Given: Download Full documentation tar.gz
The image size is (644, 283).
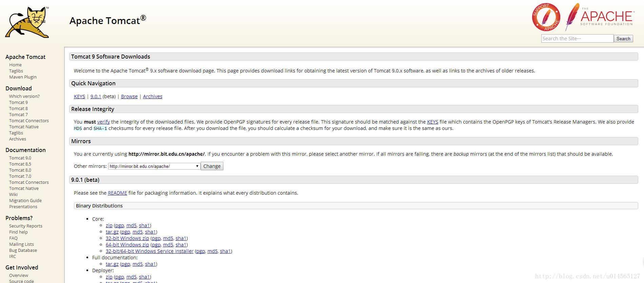Looking at the screenshot, I should click(112, 264).
